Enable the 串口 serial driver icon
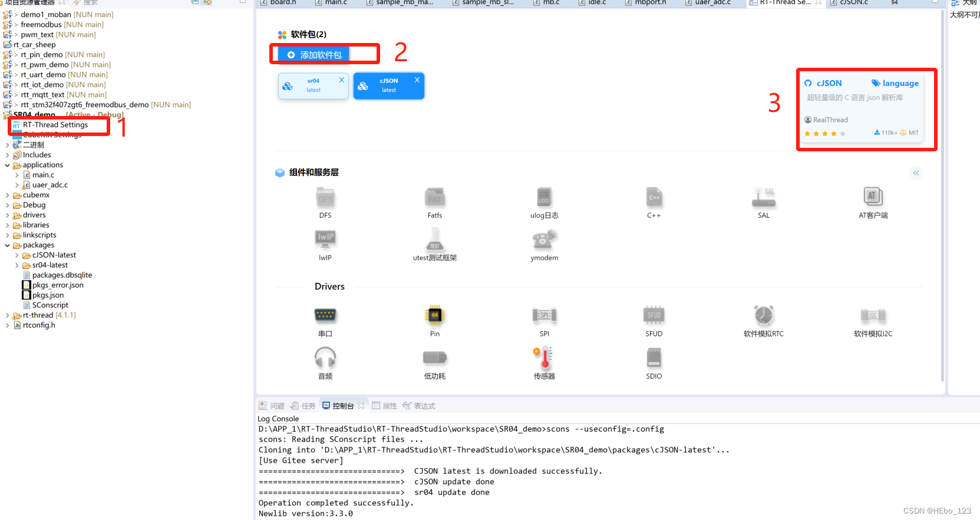The width and height of the screenshot is (980, 520). click(325, 315)
